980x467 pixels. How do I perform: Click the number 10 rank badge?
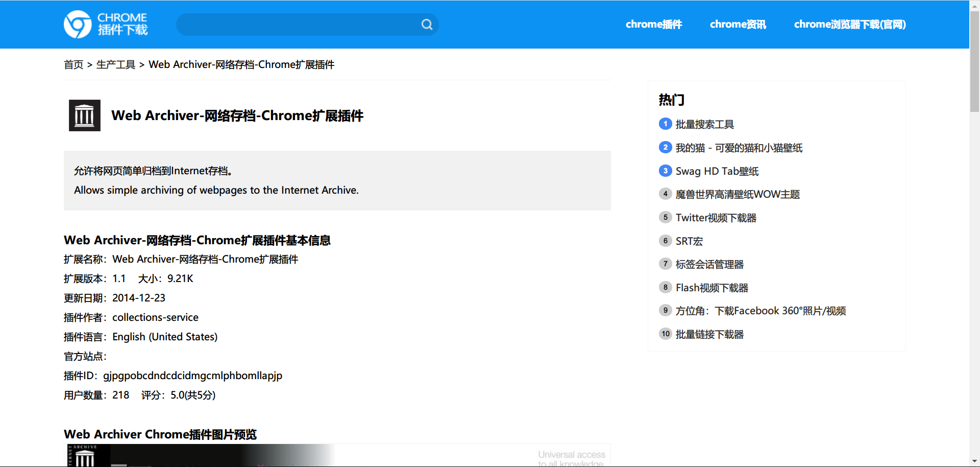(x=665, y=334)
